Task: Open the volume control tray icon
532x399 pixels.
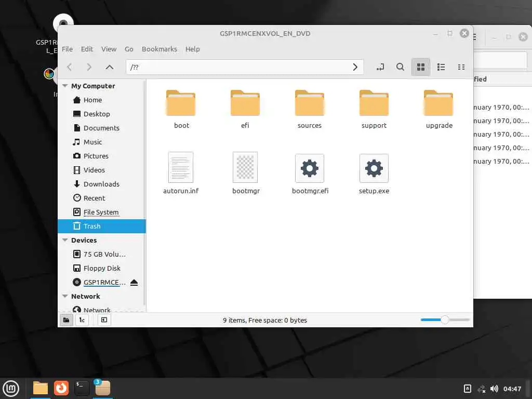Action: [494, 389]
